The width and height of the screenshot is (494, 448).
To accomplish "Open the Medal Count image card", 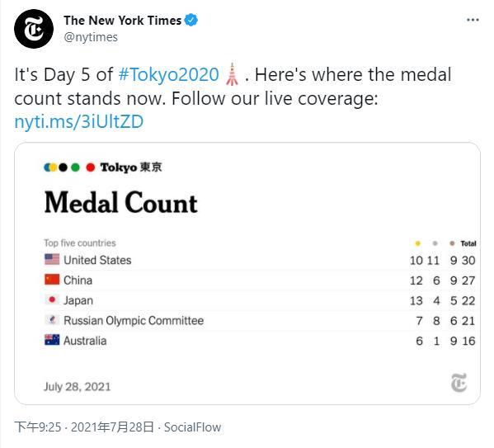I will [x=247, y=273].
